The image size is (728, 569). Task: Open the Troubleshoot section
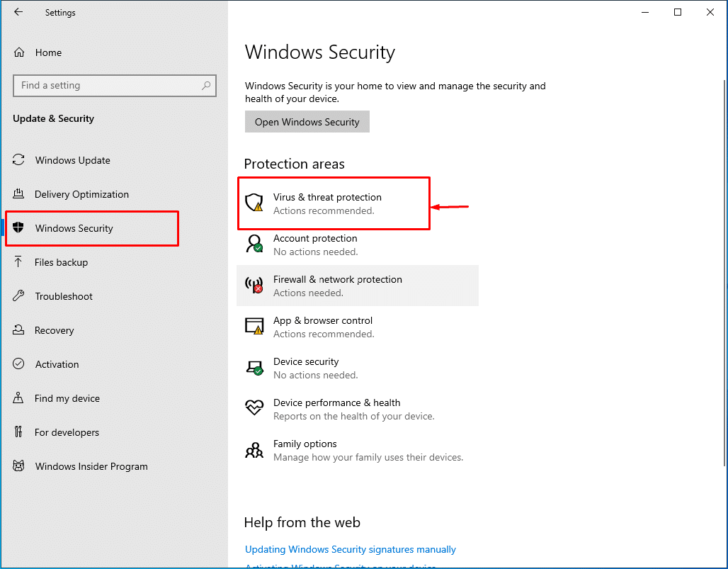click(64, 296)
